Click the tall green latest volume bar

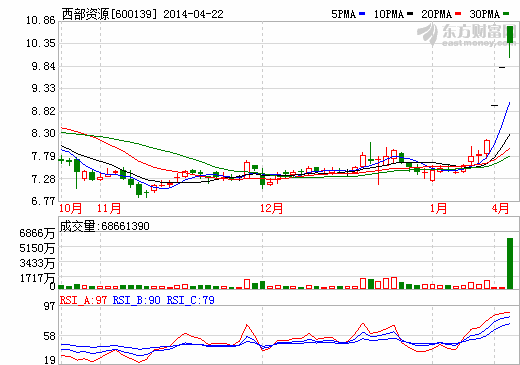point(510,263)
